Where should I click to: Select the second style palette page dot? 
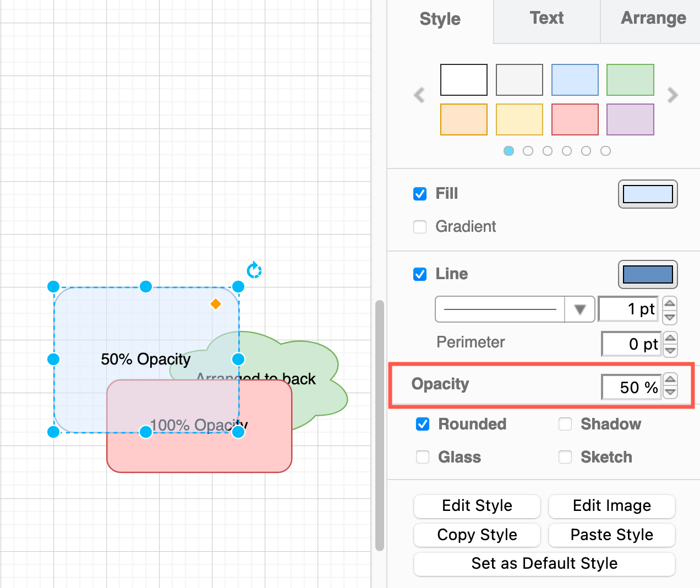[528, 150]
